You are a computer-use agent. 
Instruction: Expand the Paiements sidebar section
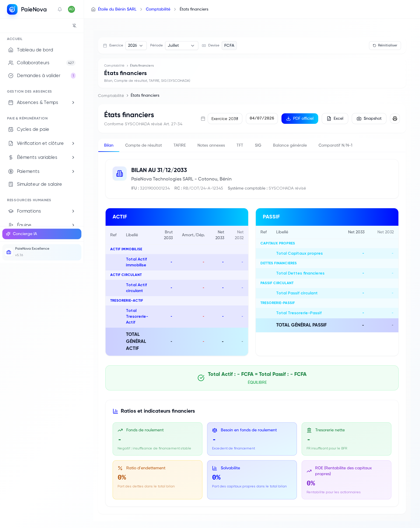pos(42,171)
